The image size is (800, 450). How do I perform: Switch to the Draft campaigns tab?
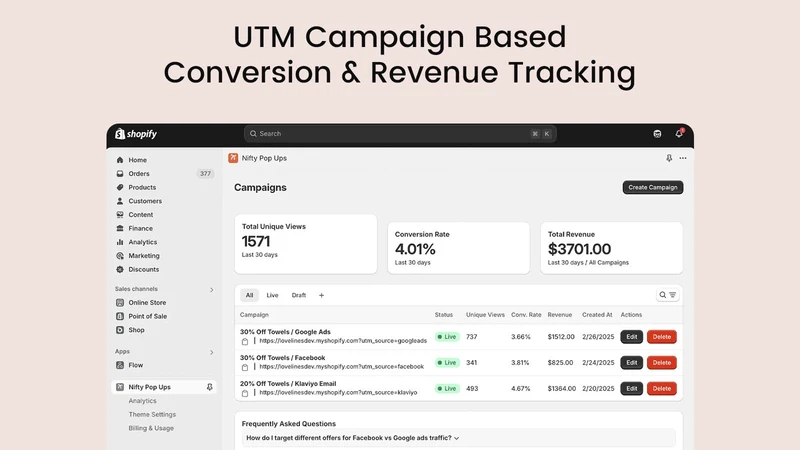point(298,295)
